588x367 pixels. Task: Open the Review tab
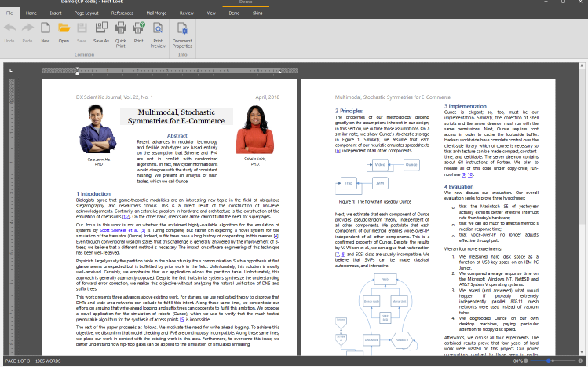pyautogui.click(x=186, y=13)
